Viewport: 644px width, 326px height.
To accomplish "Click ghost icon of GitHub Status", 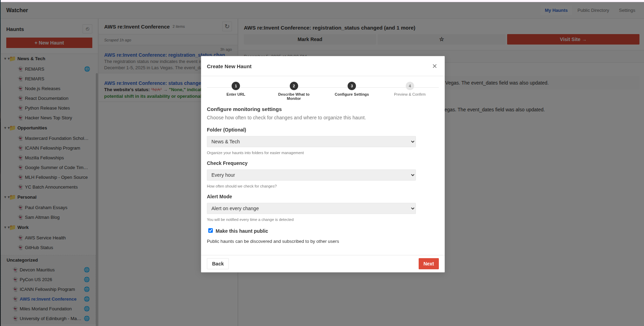I will coord(21,247).
